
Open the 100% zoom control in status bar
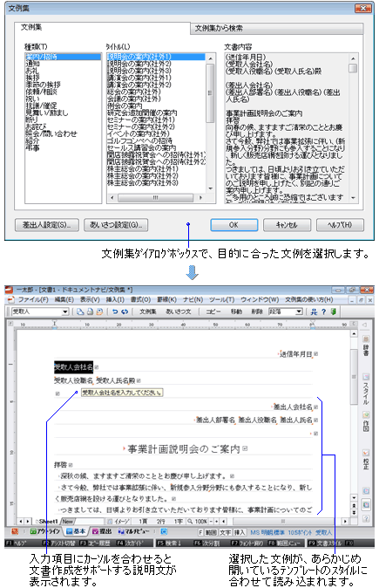point(198,522)
